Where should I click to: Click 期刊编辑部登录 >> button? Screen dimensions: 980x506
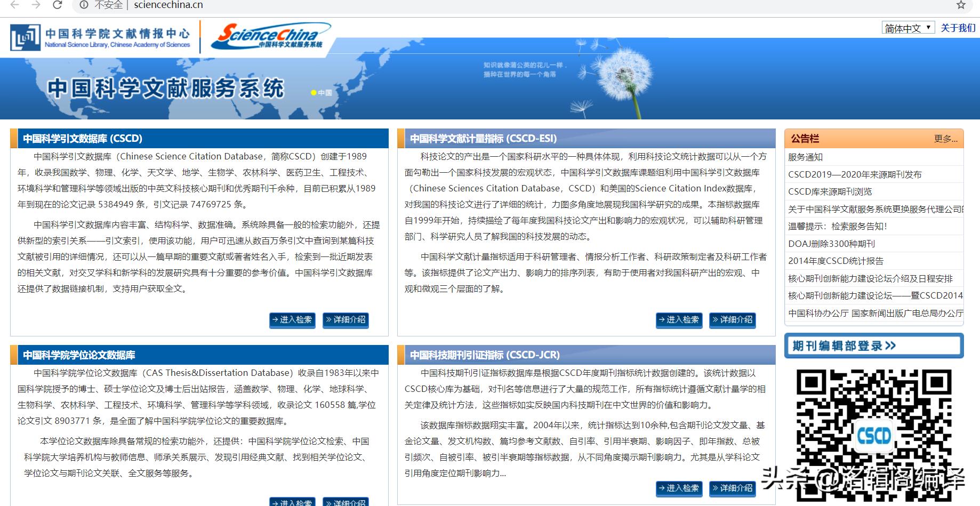[873, 346]
